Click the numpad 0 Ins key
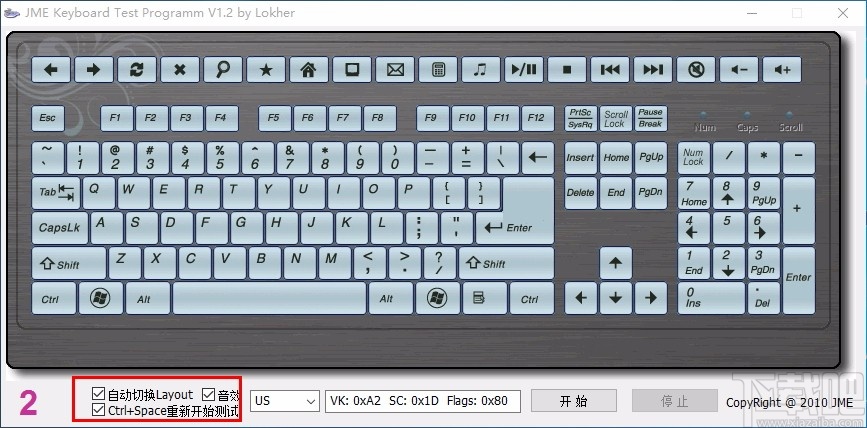 pyautogui.click(x=711, y=299)
